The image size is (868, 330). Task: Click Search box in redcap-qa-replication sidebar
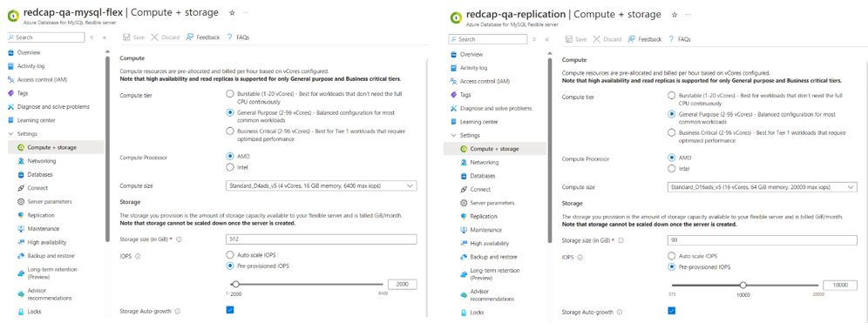488,39
